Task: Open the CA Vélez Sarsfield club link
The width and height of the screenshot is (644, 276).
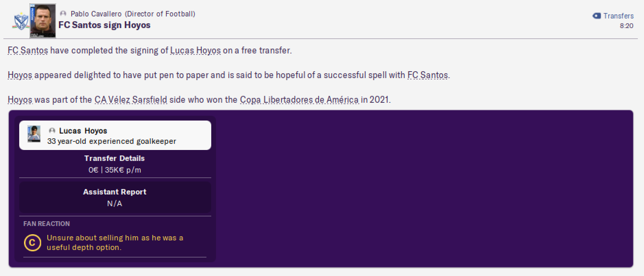Action: click(x=131, y=100)
